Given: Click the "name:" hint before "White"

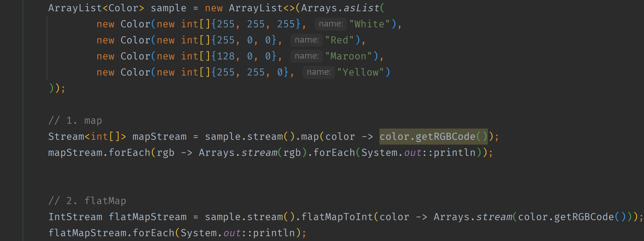Looking at the screenshot, I should (x=330, y=24).
